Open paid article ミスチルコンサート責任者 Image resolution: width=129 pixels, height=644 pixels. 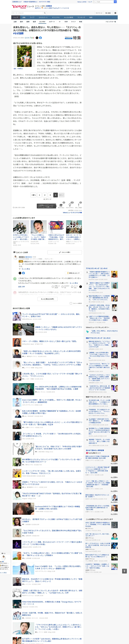[98, 470]
